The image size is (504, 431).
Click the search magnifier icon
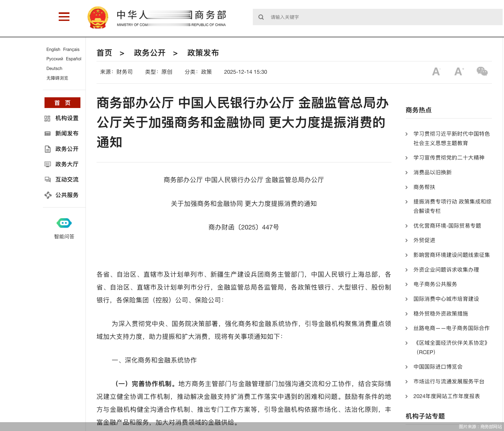coord(261,17)
